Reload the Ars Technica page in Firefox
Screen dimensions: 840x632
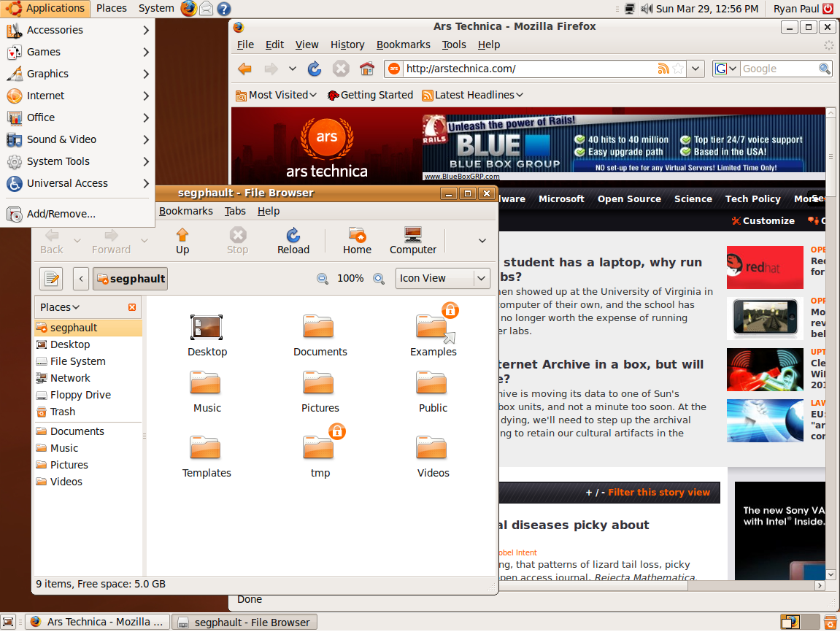coord(315,69)
